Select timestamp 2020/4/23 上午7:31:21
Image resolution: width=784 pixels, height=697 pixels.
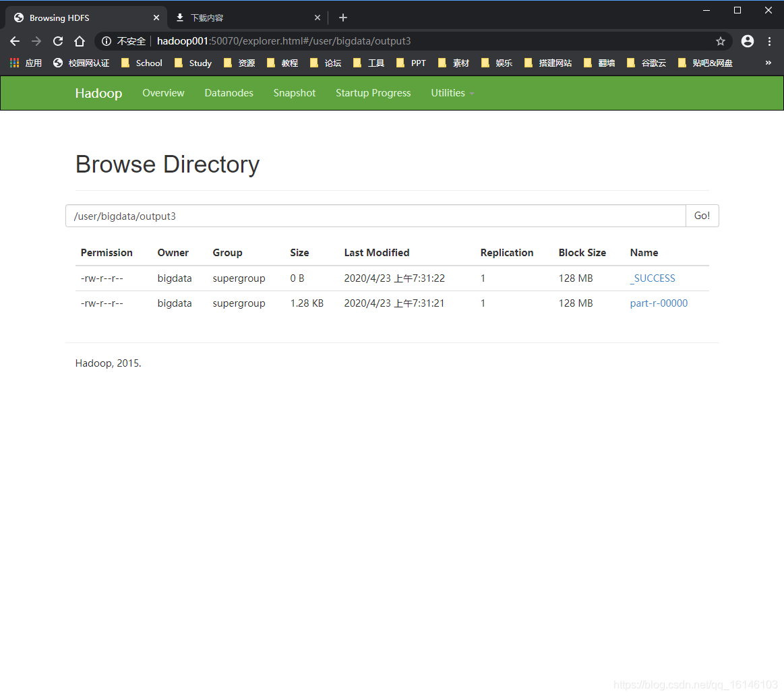[394, 303]
